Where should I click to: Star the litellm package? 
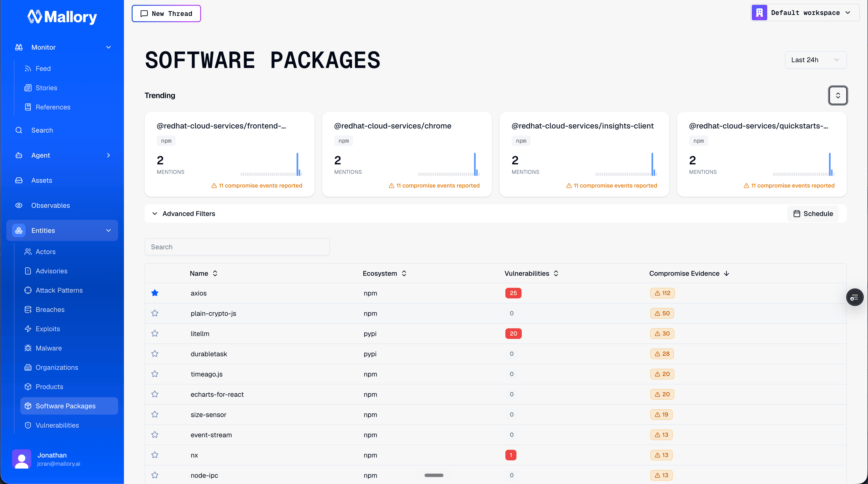tap(155, 333)
